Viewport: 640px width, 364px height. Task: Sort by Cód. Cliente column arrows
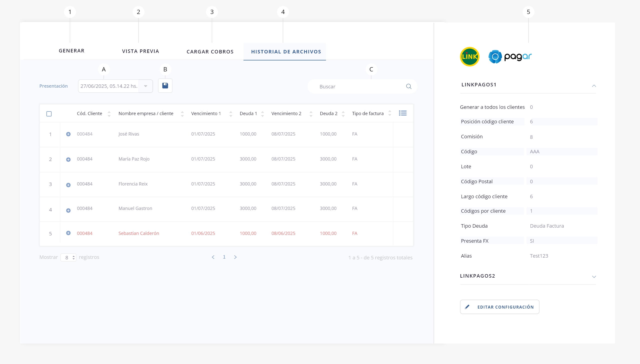pos(109,114)
